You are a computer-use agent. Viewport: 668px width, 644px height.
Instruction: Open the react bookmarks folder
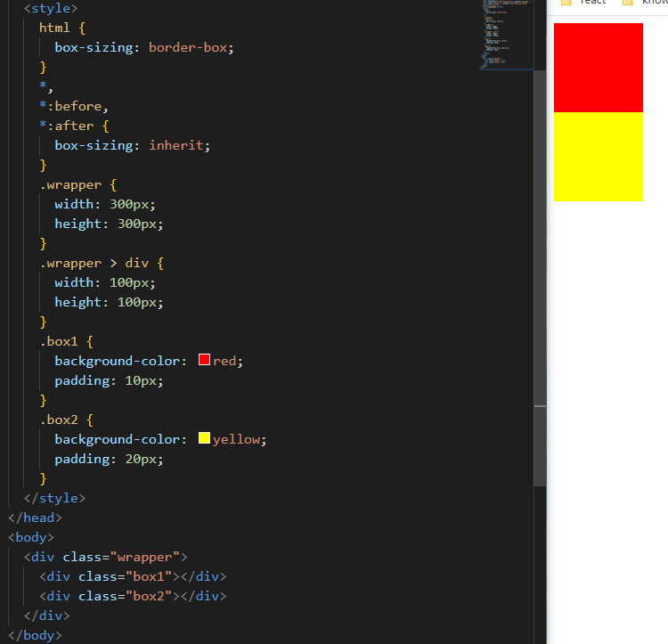584,3
